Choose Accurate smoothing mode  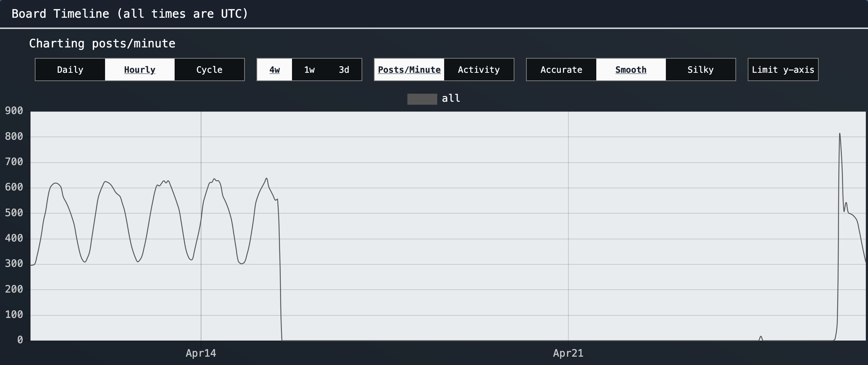pyautogui.click(x=562, y=70)
